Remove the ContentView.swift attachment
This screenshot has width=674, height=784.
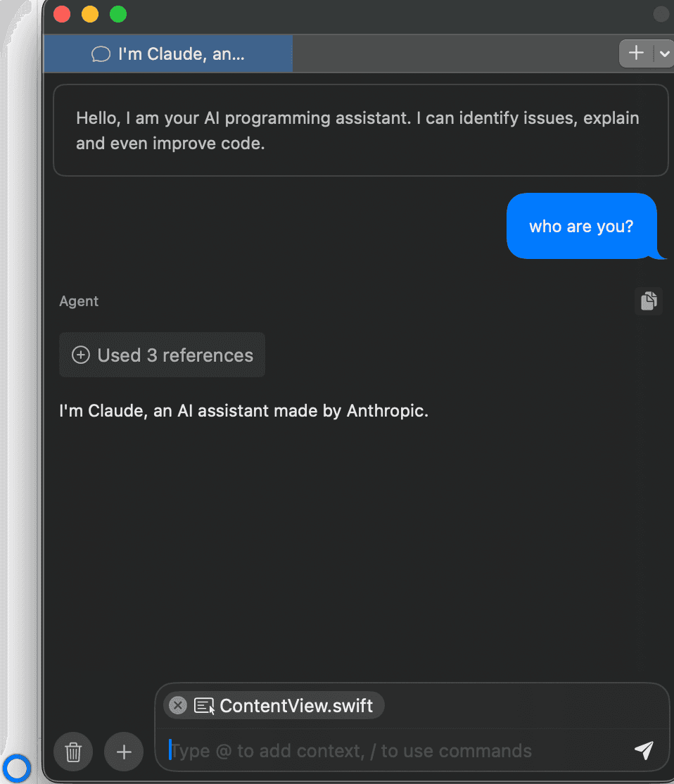178,705
